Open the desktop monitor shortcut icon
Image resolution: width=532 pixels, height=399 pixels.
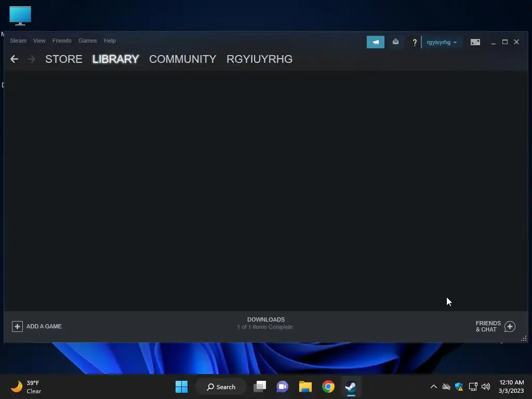[x=20, y=16]
